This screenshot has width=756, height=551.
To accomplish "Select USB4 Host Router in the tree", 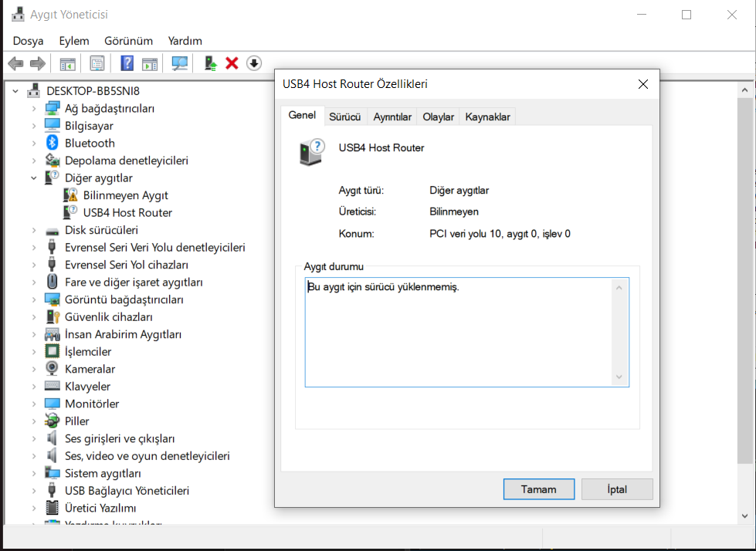I will [x=127, y=212].
